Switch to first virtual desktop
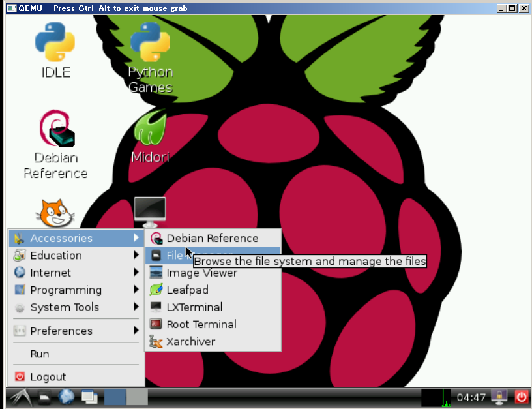 (x=115, y=397)
